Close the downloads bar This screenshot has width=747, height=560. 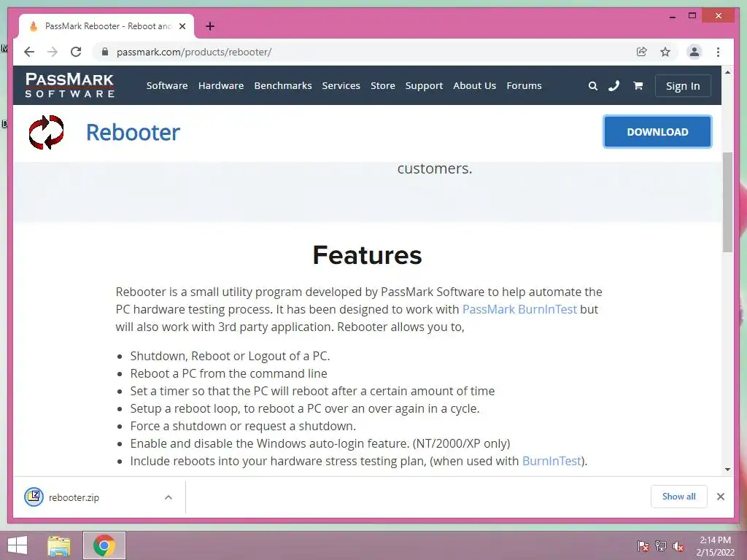pos(721,497)
